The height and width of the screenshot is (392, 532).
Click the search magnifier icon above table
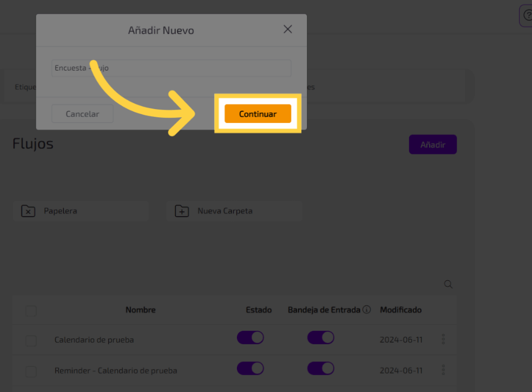(448, 285)
